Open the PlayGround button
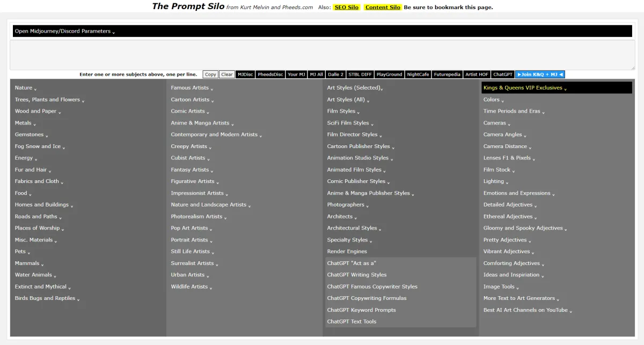Screen dimensions: 644x345 389,75
